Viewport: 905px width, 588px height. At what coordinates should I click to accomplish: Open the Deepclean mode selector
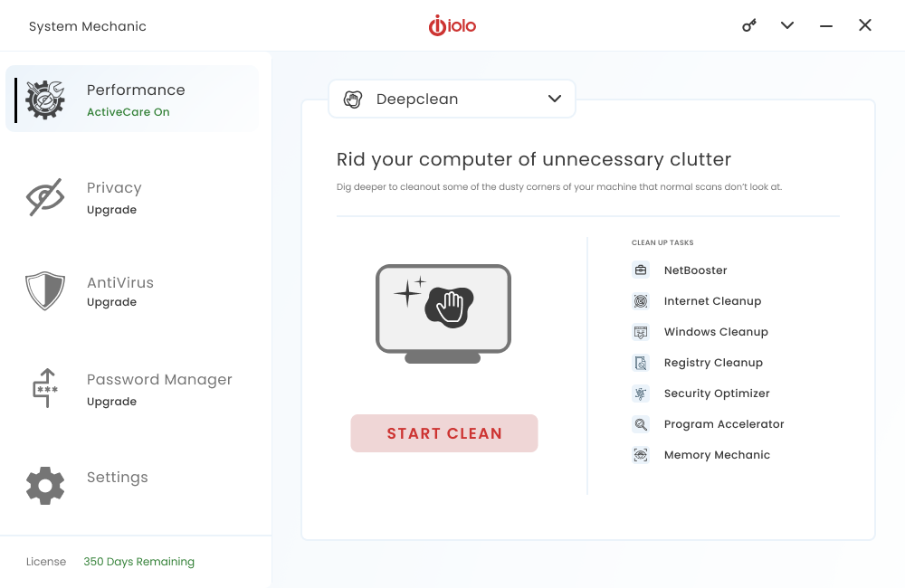452,99
